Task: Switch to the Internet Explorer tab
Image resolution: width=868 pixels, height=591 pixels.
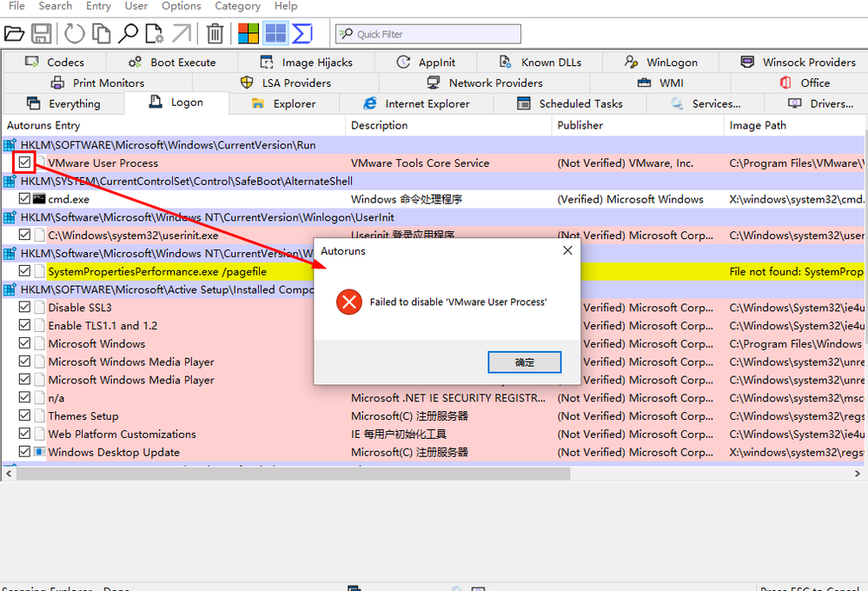Action: (416, 103)
